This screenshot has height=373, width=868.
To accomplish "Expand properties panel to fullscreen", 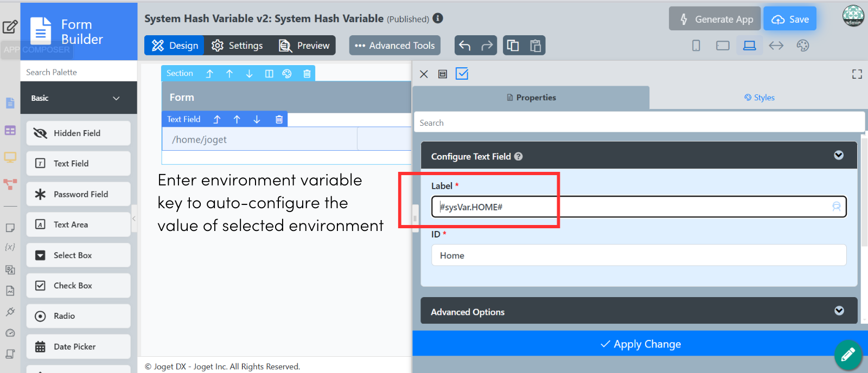I will [857, 74].
